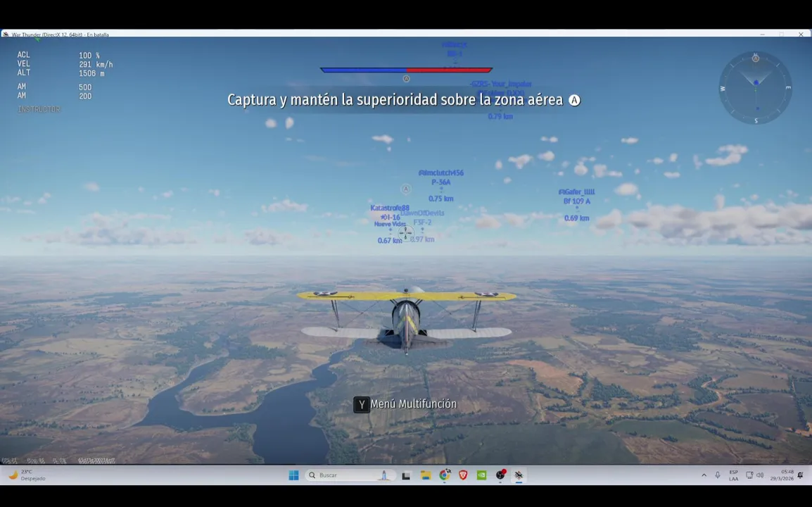The width and height of the screenshot is (812, 507).
Task: Open Brave browser from the taskbar
Action: (x=463, y=475)
